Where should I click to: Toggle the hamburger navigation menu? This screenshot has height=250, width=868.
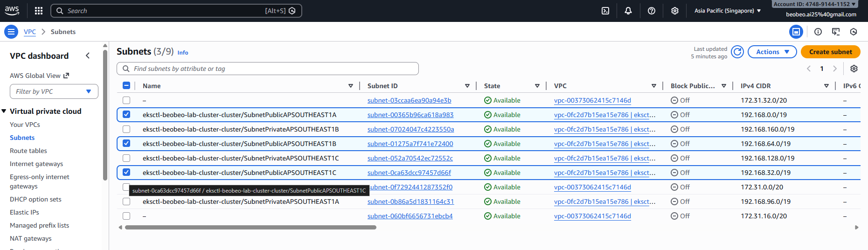coord(11,32)
